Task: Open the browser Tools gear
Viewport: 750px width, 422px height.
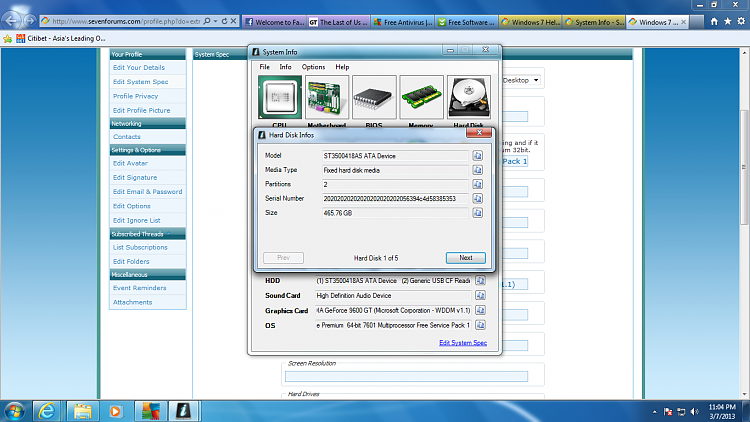Action: (741, 22)
